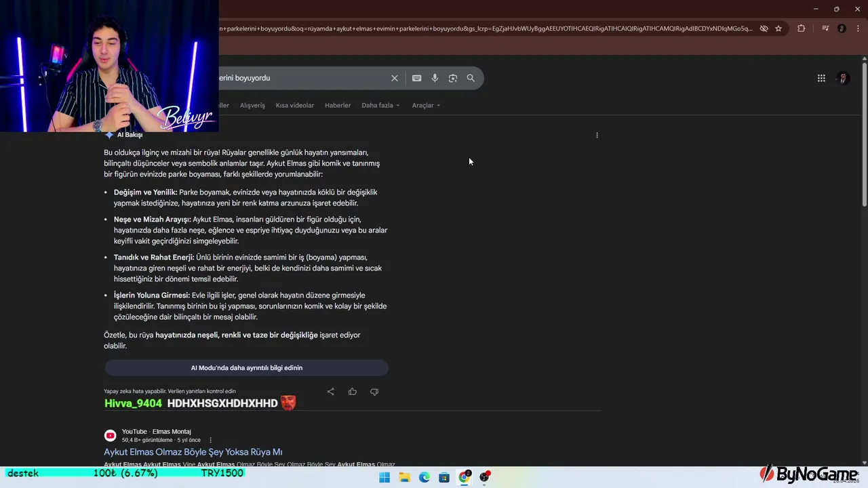Open OBS Studio from the taskbar
The image size is (868, 488).
pos(484,477)
